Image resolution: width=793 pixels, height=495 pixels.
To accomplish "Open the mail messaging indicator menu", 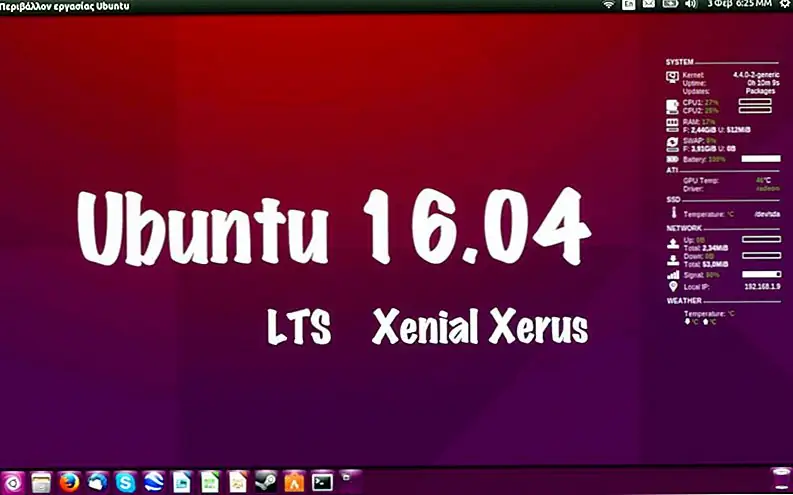I will (649, 6).
